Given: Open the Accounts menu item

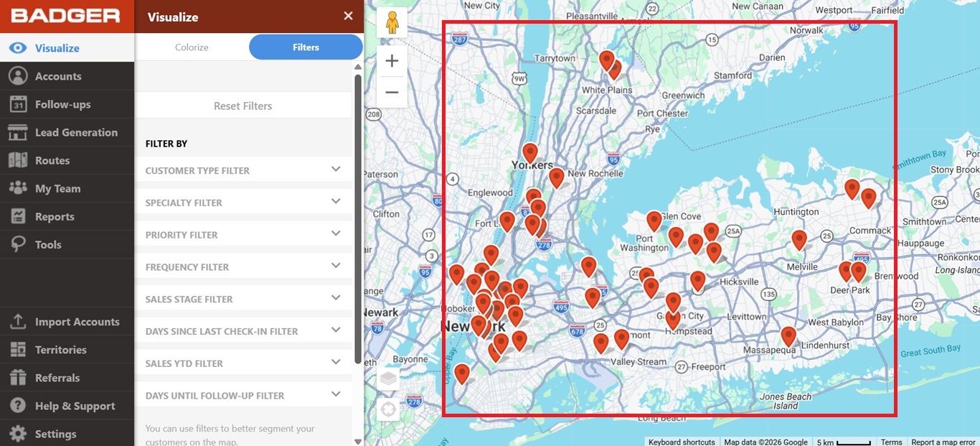Looking at the screenshot, I should [x=67, y=76].
